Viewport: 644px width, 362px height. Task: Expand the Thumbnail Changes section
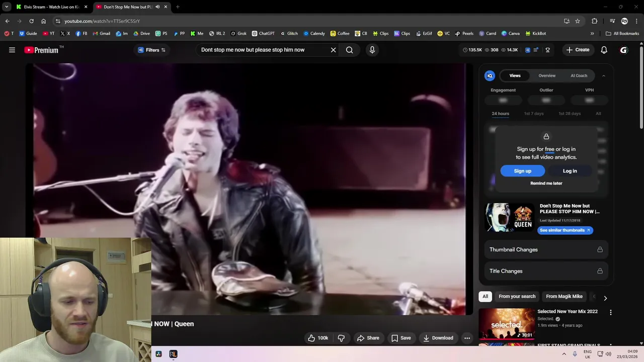pyautogui.click(x=546, y=249)
